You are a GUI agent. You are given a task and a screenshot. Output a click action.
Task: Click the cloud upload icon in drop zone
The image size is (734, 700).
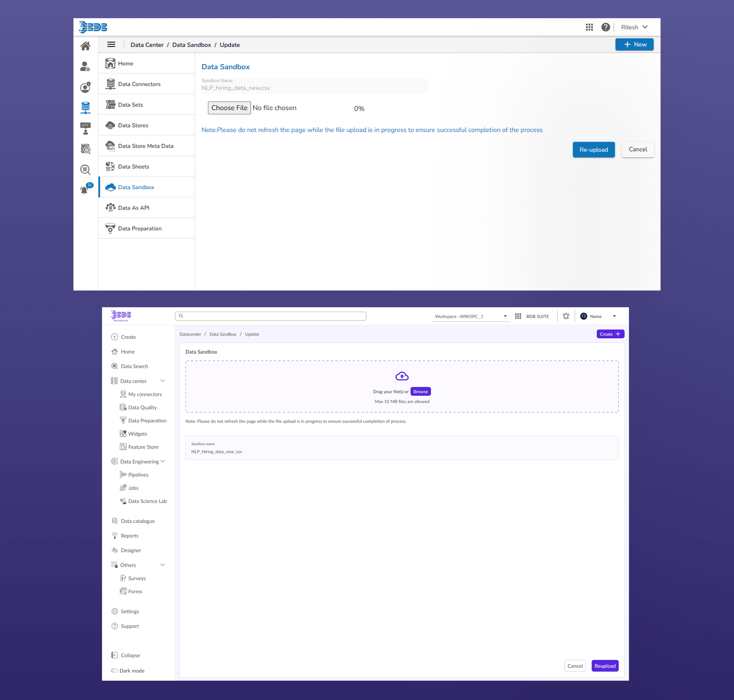402,376
